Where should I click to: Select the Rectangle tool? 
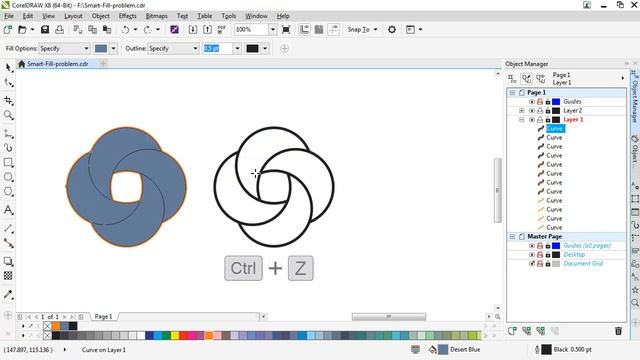click(x=8, y=162)
